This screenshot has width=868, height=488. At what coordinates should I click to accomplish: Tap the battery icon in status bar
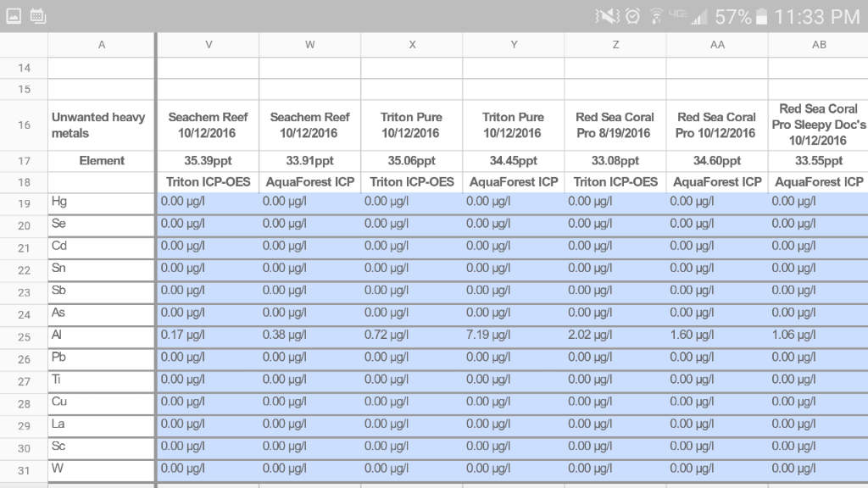tap(762, 17)
